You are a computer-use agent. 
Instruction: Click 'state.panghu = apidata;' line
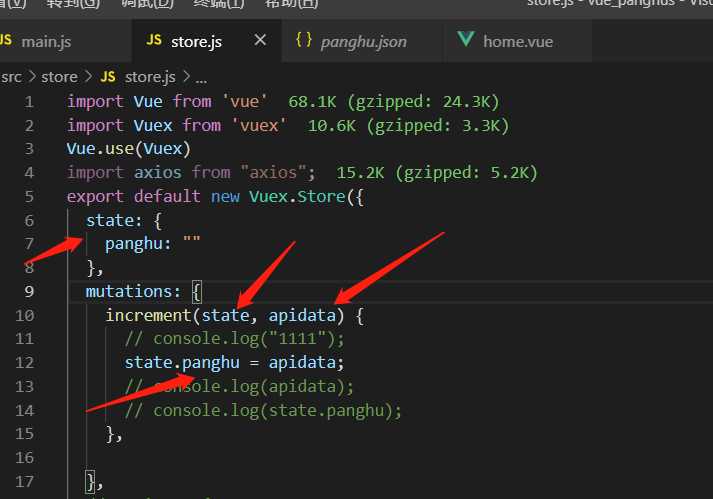tap(235, 363)
